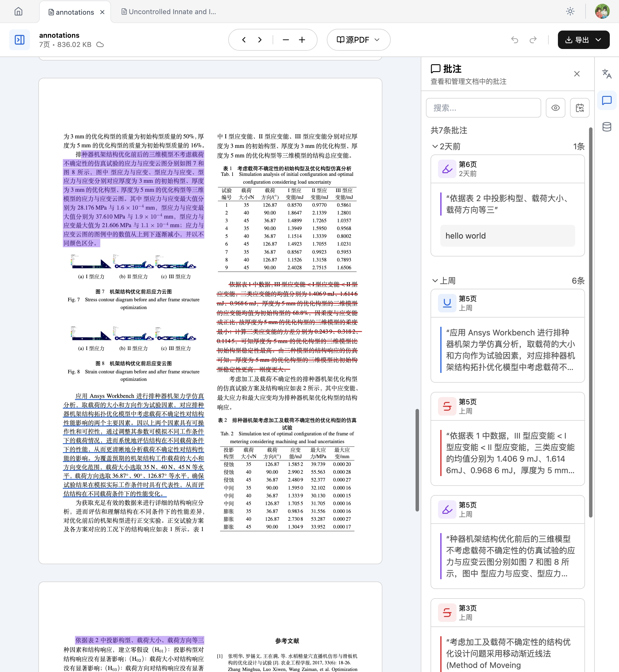Go to next page with right arrow
The width and height of the screenshot is (619, 672).
[x=260, y=39]
